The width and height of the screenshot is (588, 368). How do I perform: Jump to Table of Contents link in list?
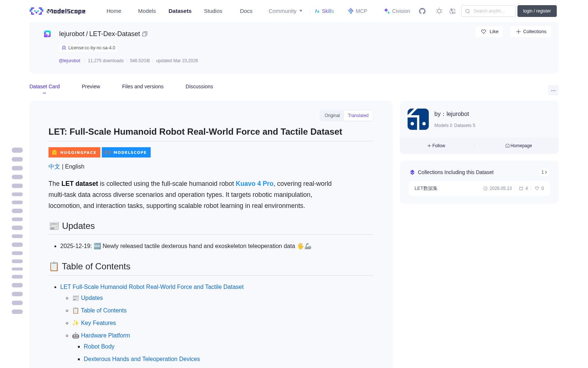click(104, 311)
